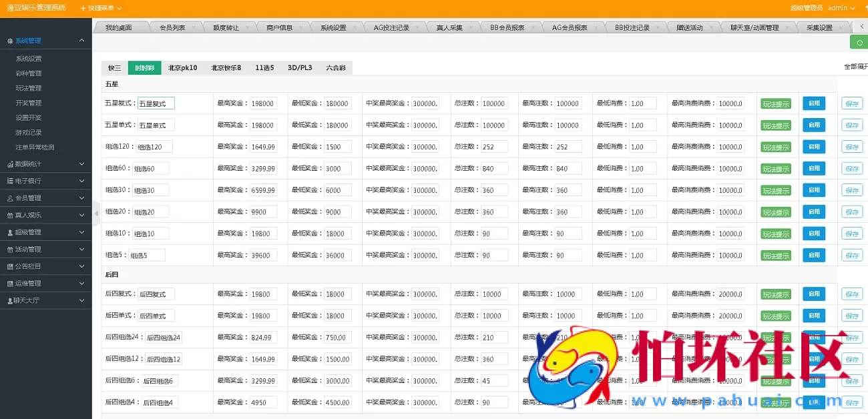Switch to the 北京pk10 lottery tab
The height and width of the screenshot is (419, 868).
(182, 67)
